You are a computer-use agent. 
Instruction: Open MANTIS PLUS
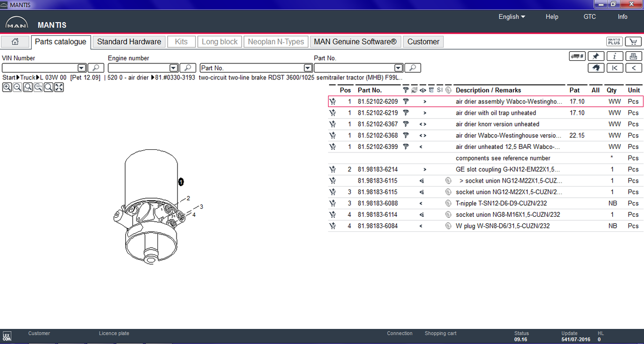click(614, 42)
